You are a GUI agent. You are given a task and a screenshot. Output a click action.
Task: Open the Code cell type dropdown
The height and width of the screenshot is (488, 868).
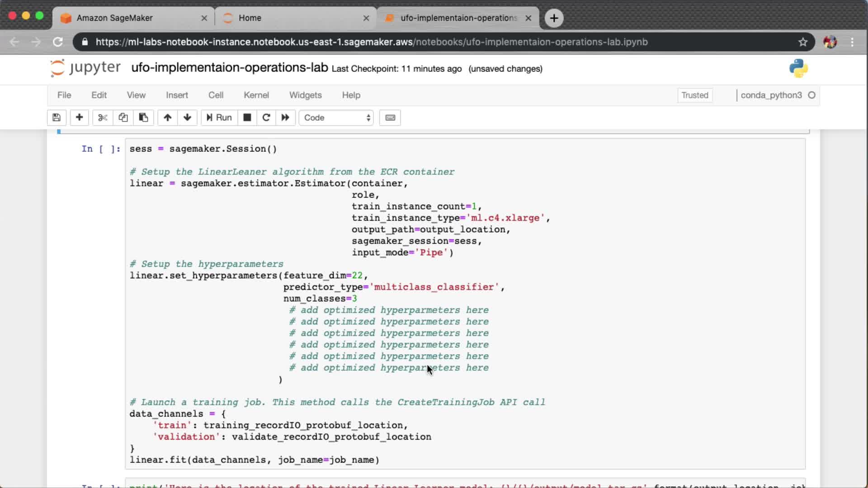pos(336,117)
